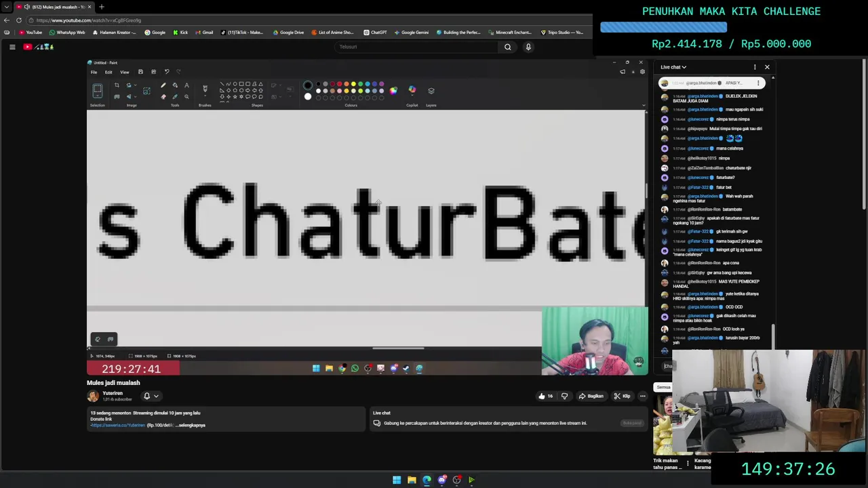Open Minecraft Enchant bookmark

509,33
